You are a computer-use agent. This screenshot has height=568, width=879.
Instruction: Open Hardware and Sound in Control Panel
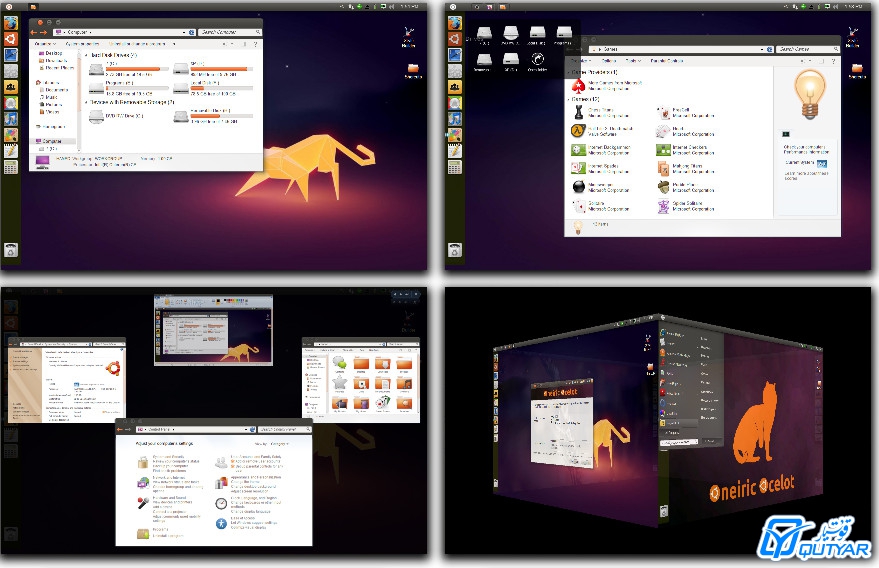[169, 498]
